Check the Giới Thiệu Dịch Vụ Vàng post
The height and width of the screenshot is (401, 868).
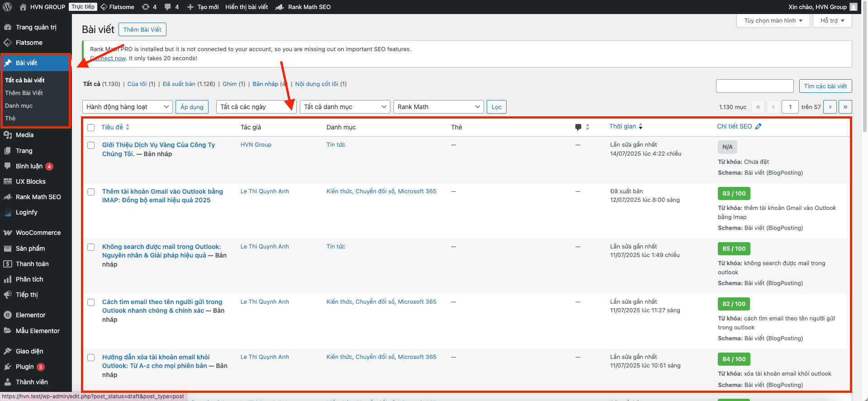tap(91, 145)
